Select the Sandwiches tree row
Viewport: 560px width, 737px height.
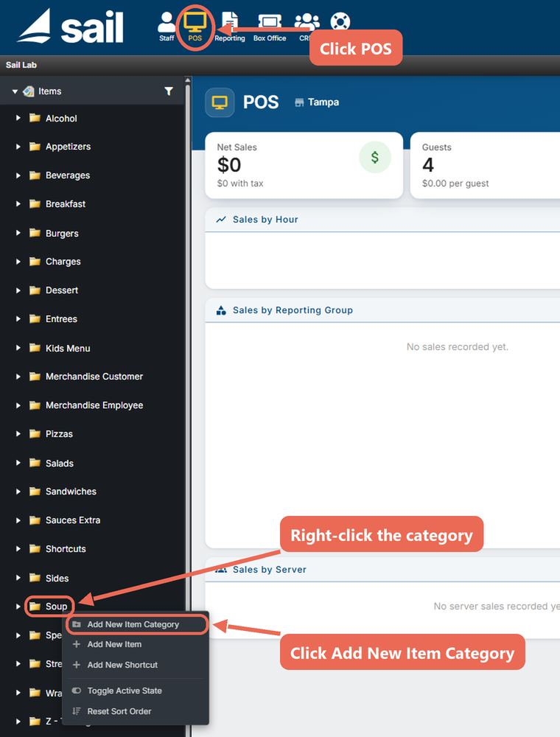[x=92, y=492]
